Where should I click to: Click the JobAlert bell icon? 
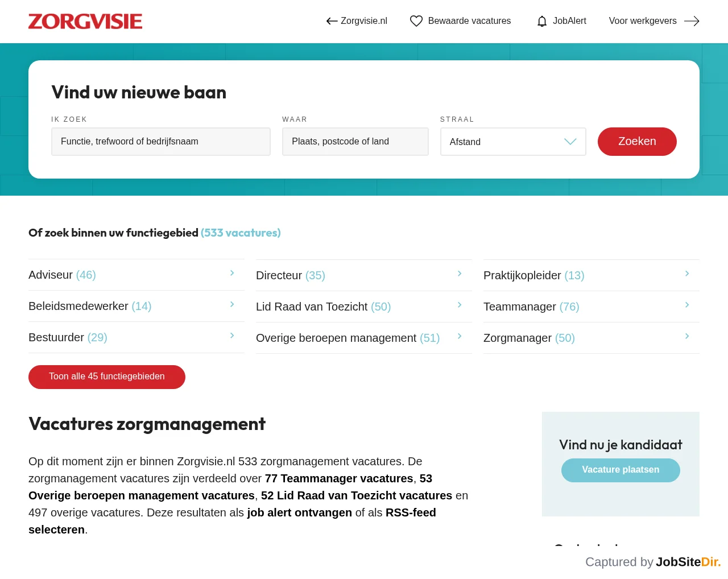pos(542,21)
